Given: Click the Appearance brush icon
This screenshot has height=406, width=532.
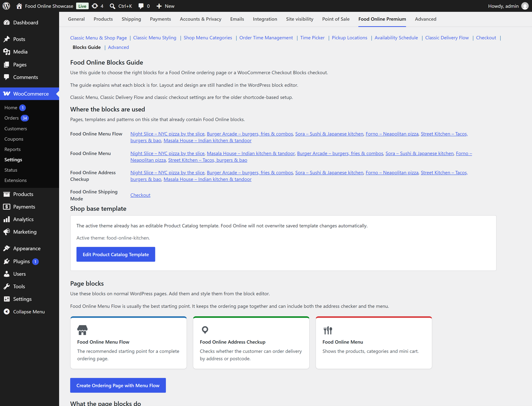Looking at the screenshot, I should pos(7,249).
